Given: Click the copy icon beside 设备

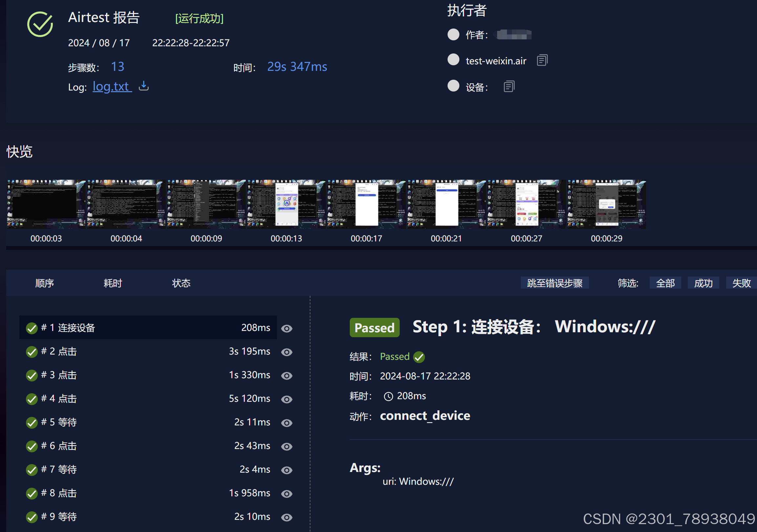Looking at the screenshot, I should (509, 87).
